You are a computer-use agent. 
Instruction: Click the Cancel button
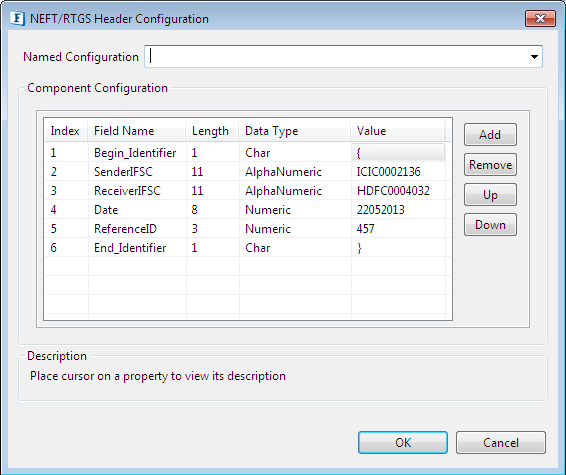coord(501,443)
